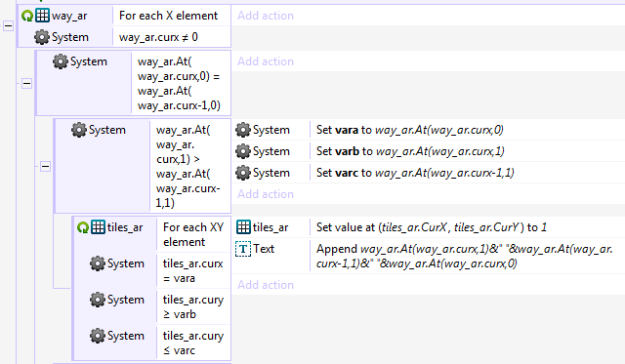Image resolution: width=625 pixels, height=364 pixels.
Task: Click the System gear icon for way_ar.curx ≠ 0
Action: (x=42, y=37)
